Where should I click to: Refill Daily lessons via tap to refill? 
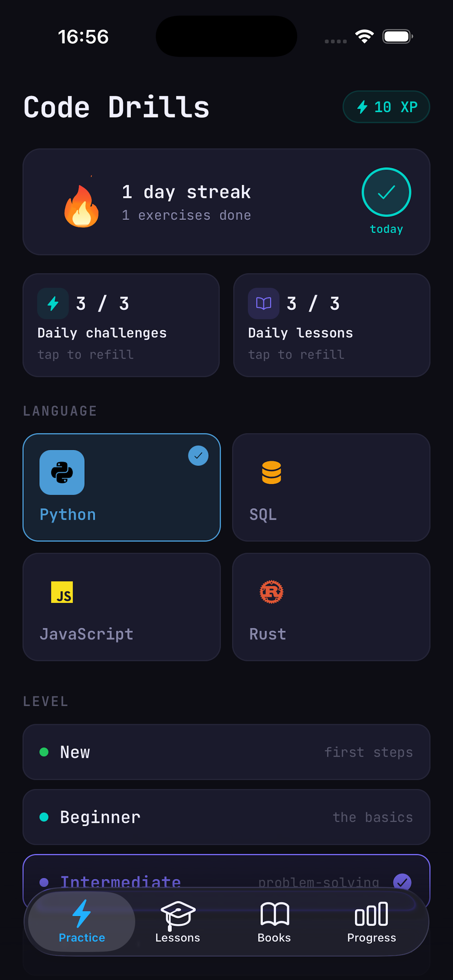coord(296,355)
